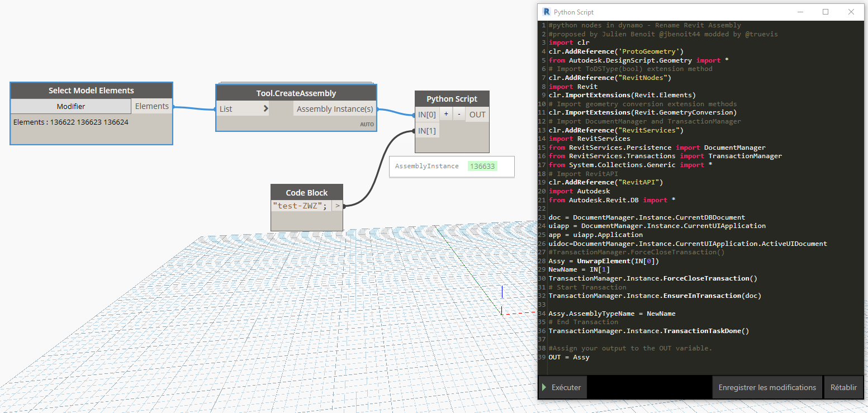Screen dimensions: 868x413
Task: Click the Assembly Instance(s) output port
Action: click(334, 109)
